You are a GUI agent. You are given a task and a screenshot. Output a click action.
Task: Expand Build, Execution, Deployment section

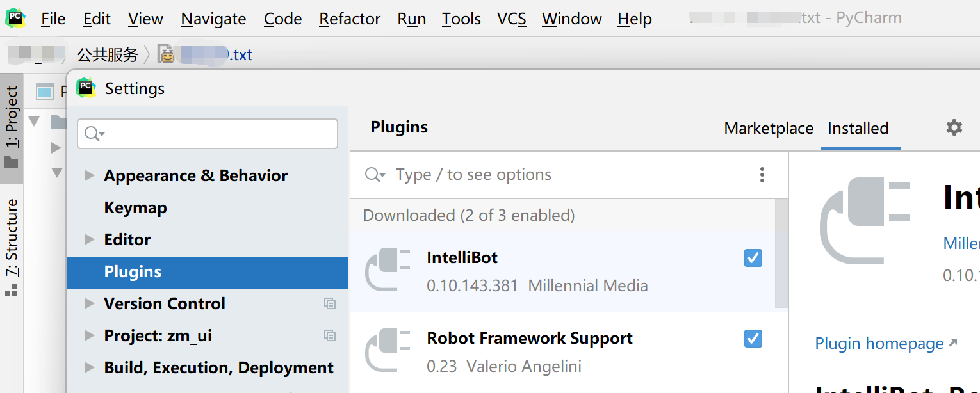click(x=90, y=367)
